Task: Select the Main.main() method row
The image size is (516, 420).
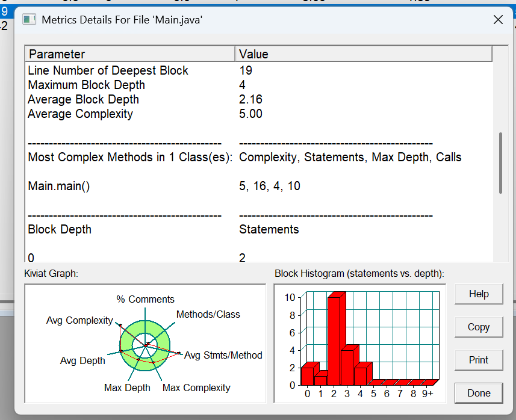Action: click(259, 186)
